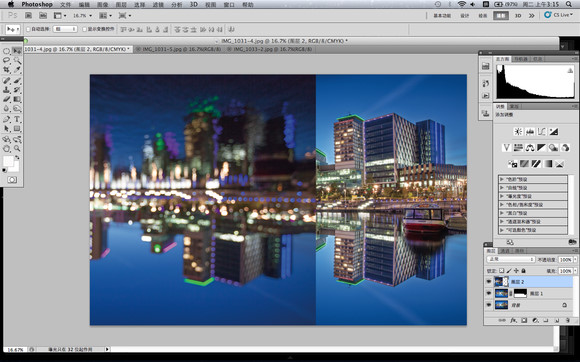Screen dimensions: 580x362
Task: Expand "色阶"预设 list
Action: 502,179
